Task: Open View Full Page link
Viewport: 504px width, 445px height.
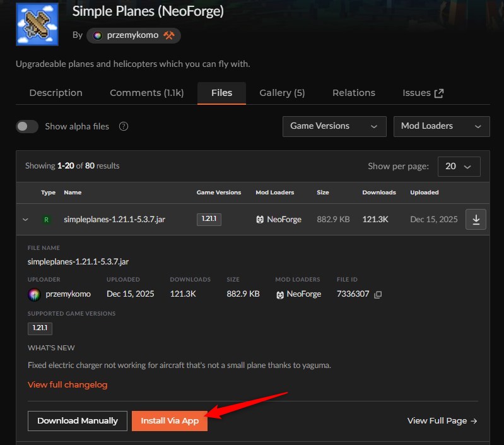Action: pos(442,421)
